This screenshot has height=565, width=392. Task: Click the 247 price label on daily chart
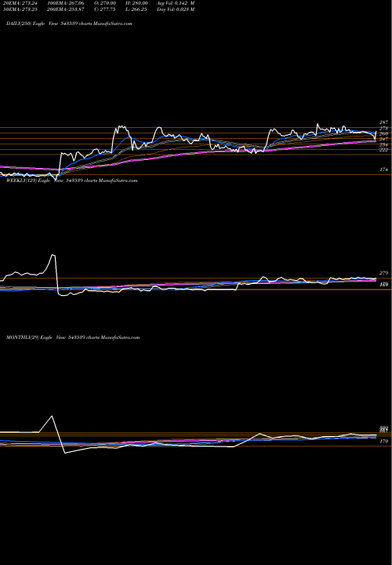tap(383, 139)
